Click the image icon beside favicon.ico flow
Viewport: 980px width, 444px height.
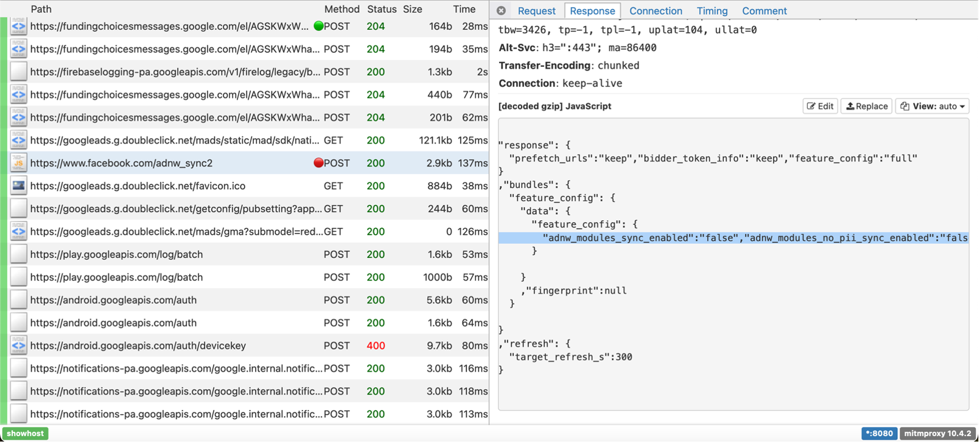click(x=19, y=186)
